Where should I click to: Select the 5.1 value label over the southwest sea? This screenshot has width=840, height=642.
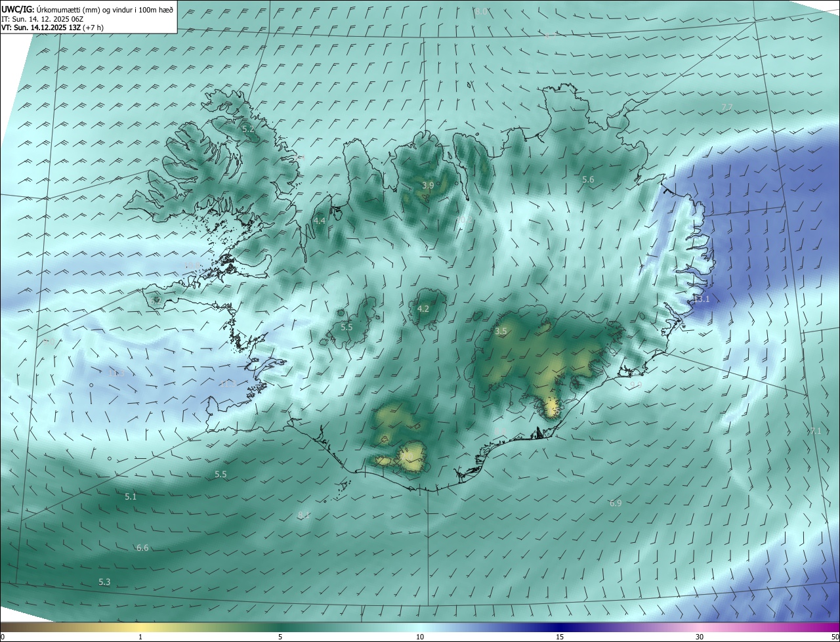131,497
